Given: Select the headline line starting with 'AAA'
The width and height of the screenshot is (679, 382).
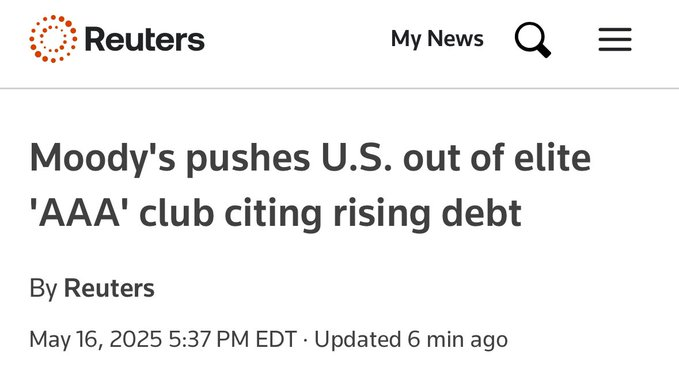Looking at the screenshot, I should click(275, 214).
